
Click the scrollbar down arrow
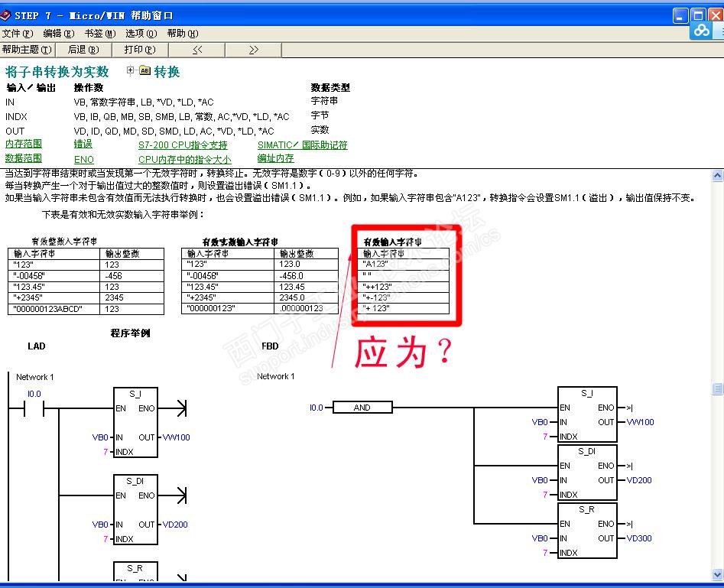coord(717,574)
